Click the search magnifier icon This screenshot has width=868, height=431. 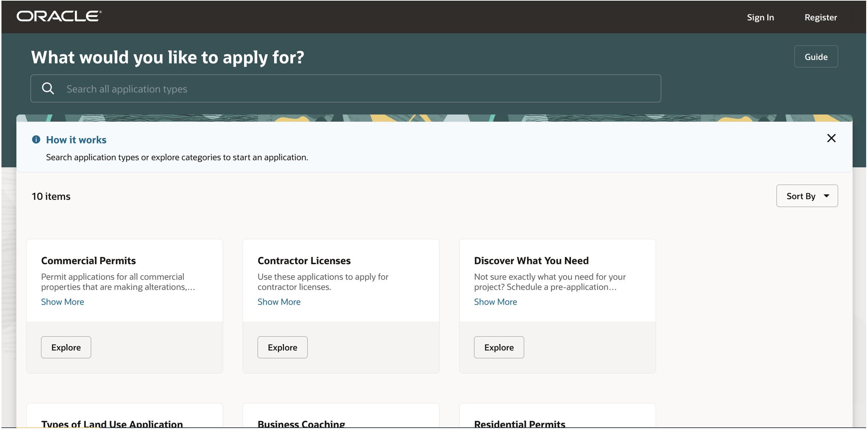point(48,89)
